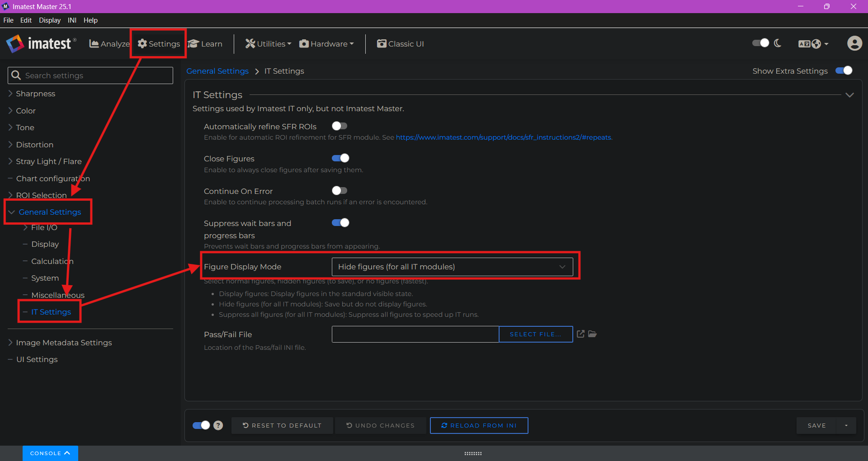Viewport: 868px width, 461px height.
Task: Open the CONSOLE panel
Action: (x=50, y=453)
